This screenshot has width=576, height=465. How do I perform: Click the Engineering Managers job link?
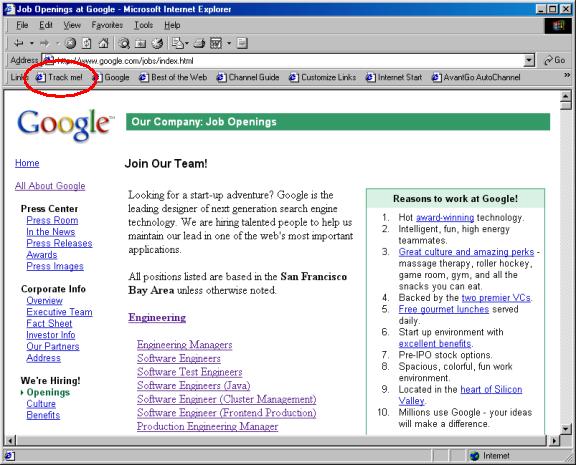185,345
